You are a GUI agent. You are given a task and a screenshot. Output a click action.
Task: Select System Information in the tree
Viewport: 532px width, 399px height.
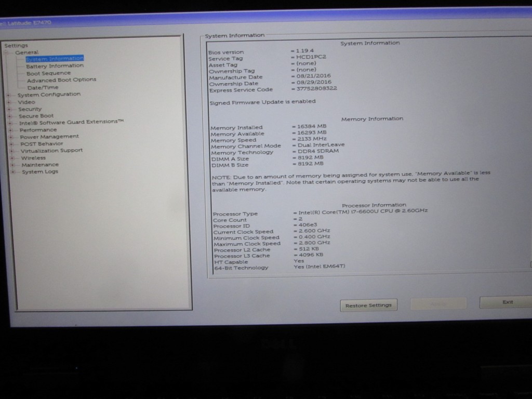55,58
